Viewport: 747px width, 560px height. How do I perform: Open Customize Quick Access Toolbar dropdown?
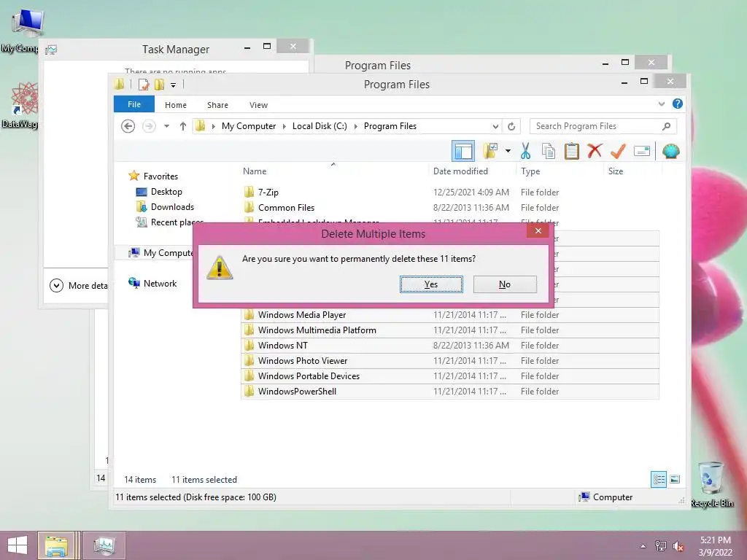173,85
